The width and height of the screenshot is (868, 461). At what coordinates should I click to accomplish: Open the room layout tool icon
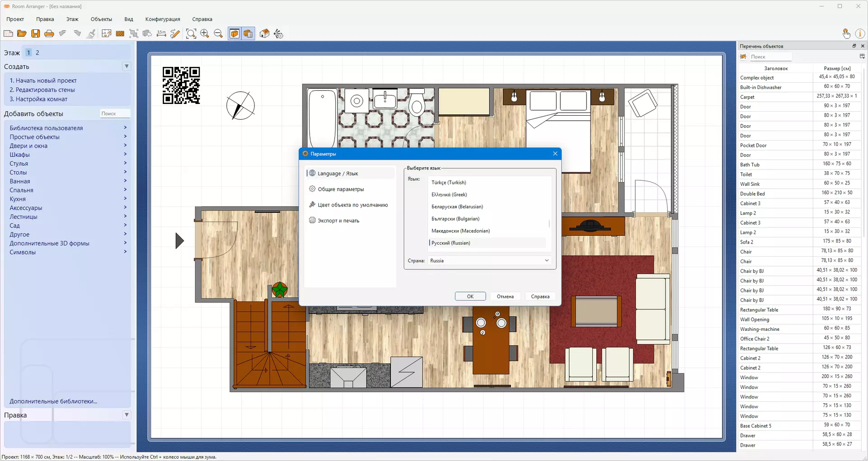107,33
